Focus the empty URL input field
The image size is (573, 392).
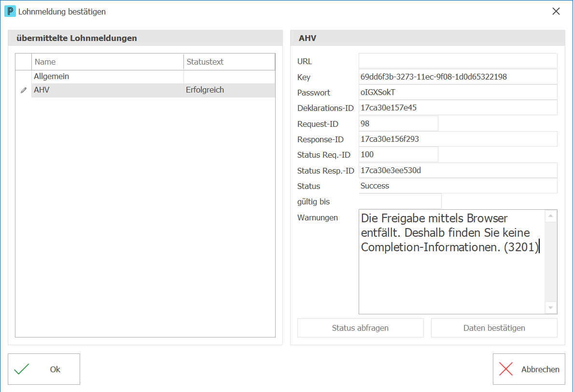coord(458,61)
